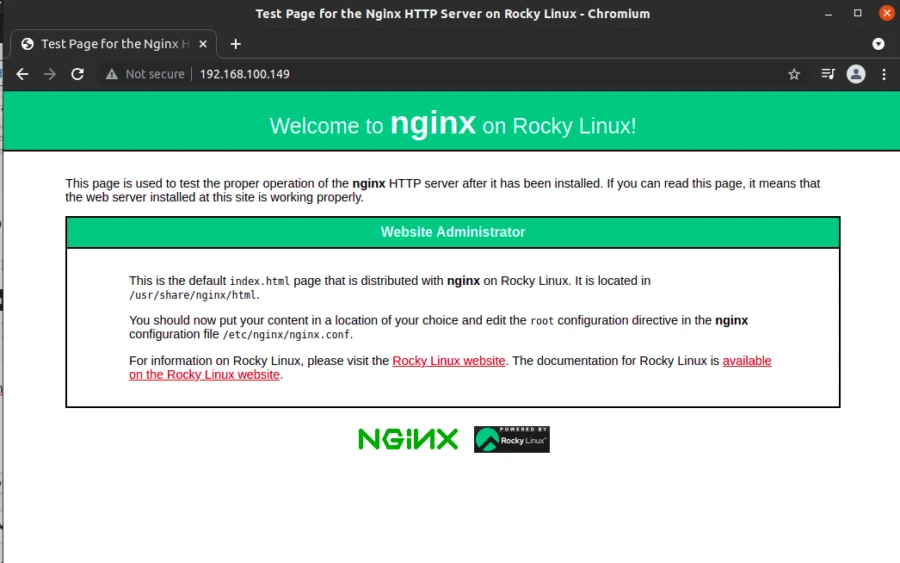
Task: Click the tab's globe favicon
Action: [x=27, y=44]
